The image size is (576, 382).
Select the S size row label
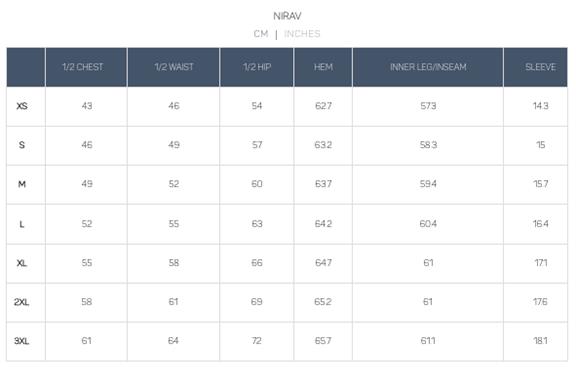point(22,145)
